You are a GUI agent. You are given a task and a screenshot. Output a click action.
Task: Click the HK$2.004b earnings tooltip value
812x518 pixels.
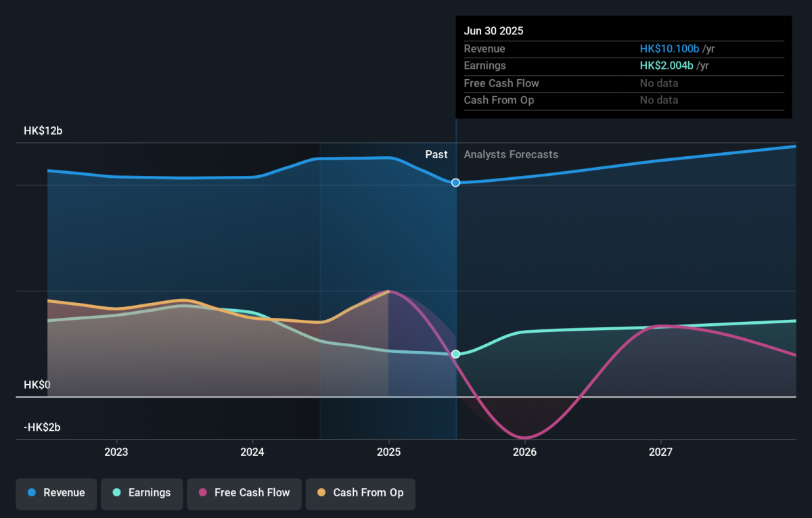(667, 66)
